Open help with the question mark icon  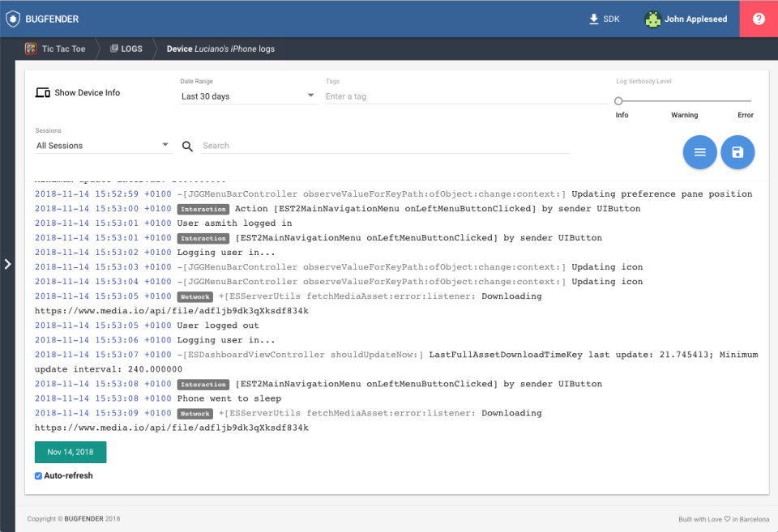pyautogui.click(x=759, y=18)
